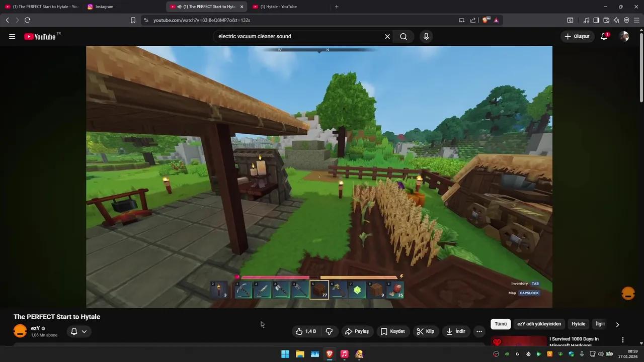Click 'The PERFECT Start to Hytale' title
This screenshot has width=644, height=362.
coord(57,317)
